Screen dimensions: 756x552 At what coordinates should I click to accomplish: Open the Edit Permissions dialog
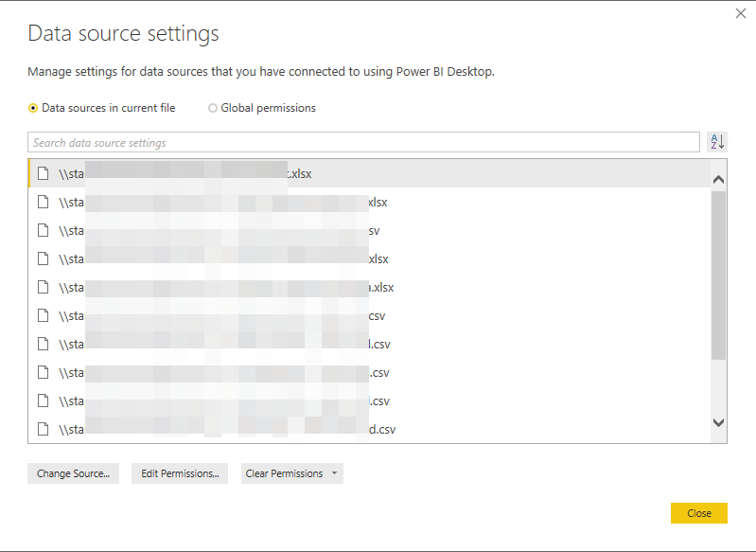click(x=180, y=473)
